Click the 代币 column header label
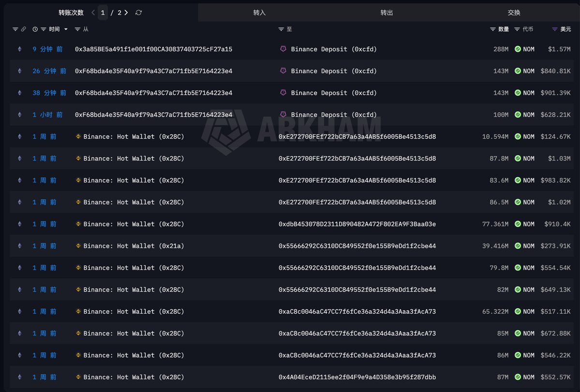The image size is (580, 392). [x=528, y=29]
